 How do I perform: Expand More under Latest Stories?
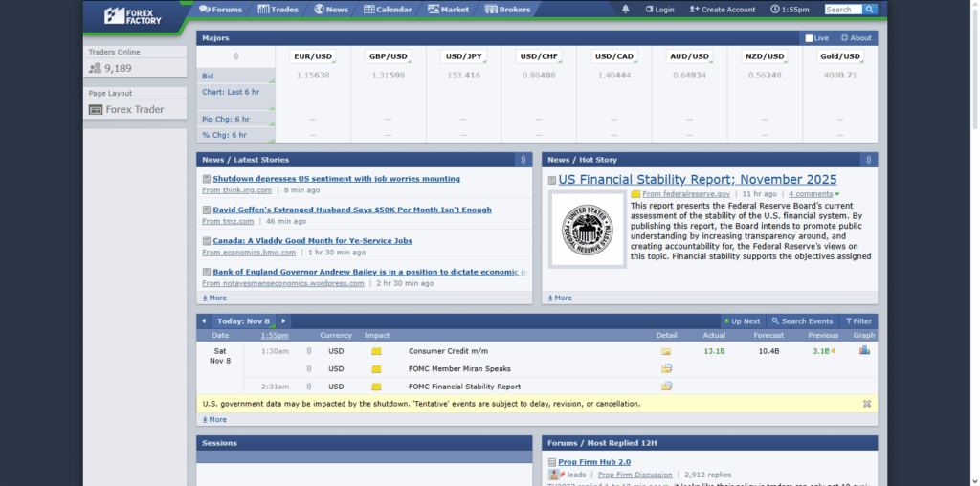pos(214,298)
